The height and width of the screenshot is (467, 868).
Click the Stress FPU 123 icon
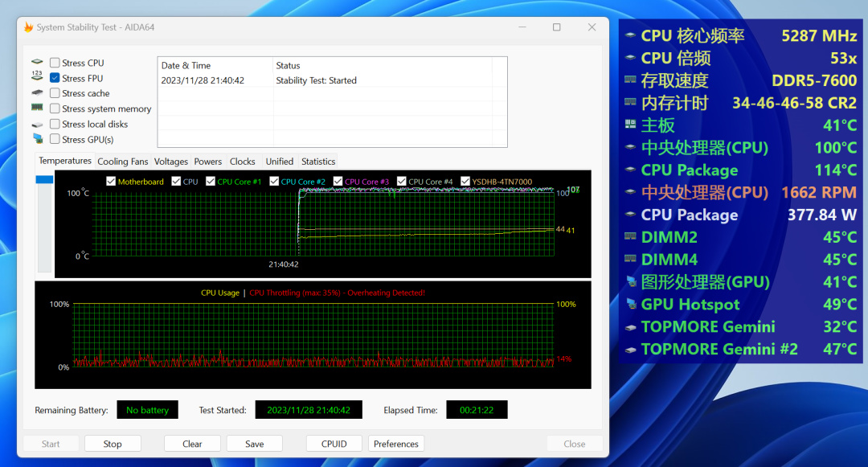tap(37, 76)
